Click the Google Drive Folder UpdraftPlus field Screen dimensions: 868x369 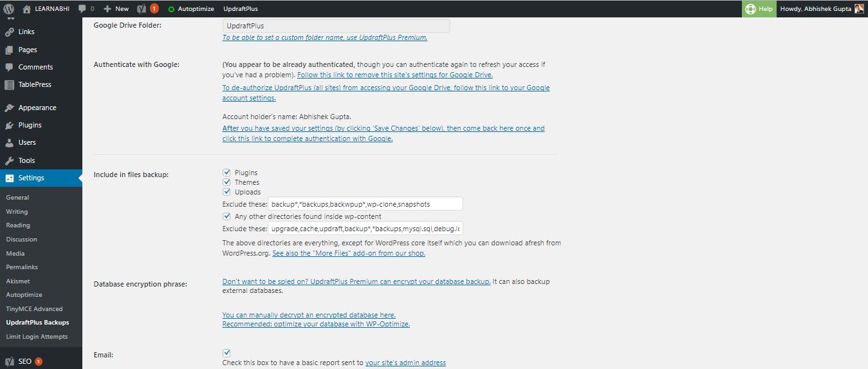click(337, 26)
